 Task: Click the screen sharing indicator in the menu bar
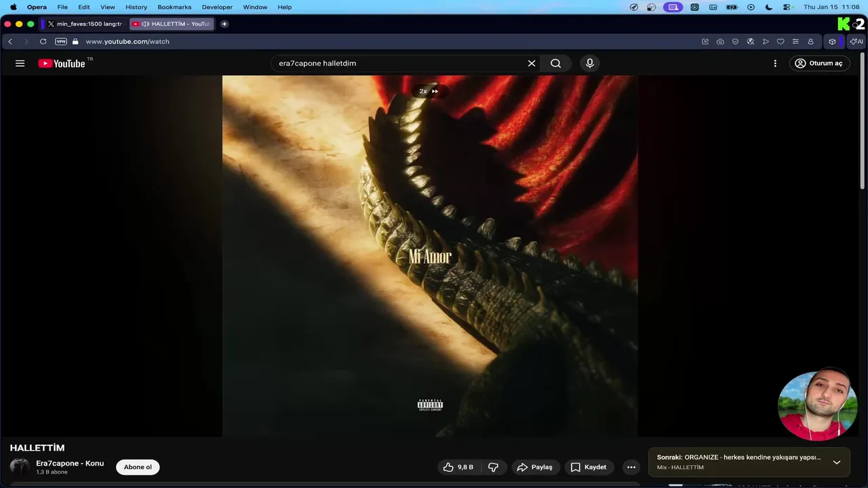[x=673, y=7]
